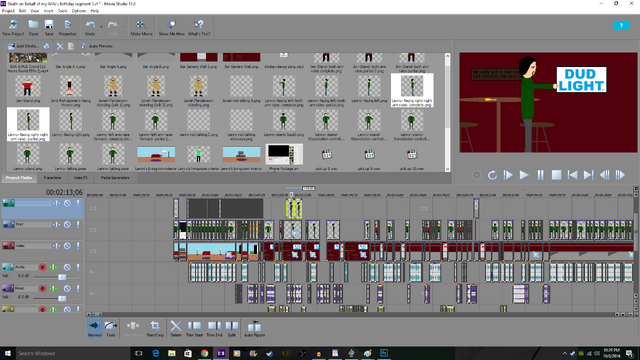Stop the preview playback
640x360 pixels.
556,175
